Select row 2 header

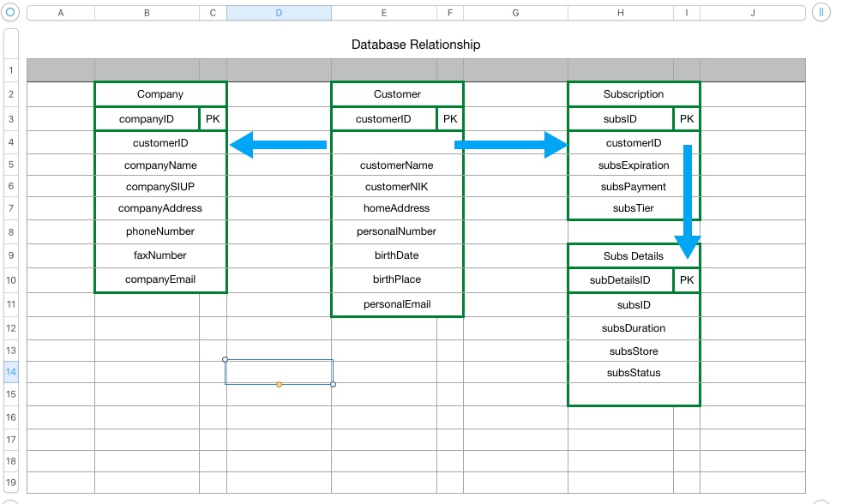point(11,94)
